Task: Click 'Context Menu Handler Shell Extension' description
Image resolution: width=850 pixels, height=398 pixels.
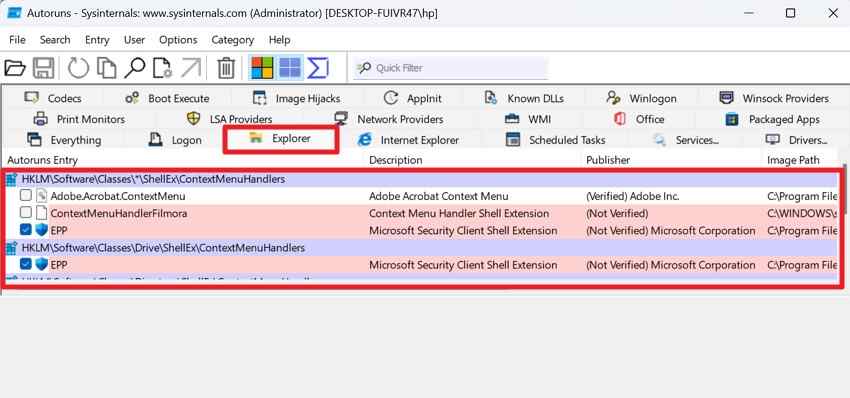Action: pyautogui.click(x=459, y=214)
